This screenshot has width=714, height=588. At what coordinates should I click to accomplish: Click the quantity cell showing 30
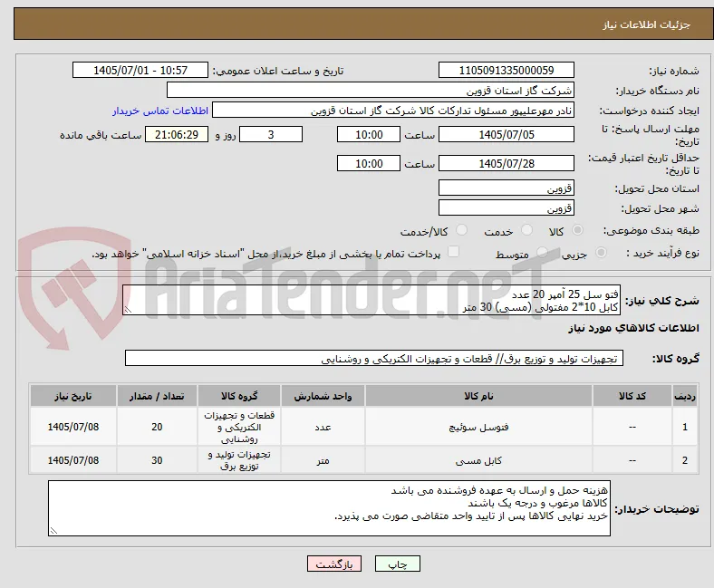[x=157, y=460]
